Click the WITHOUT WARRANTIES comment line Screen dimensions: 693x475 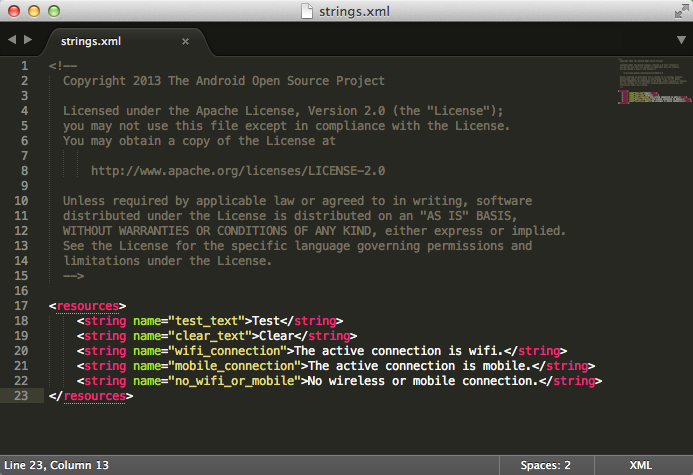[x=314, y=231]
